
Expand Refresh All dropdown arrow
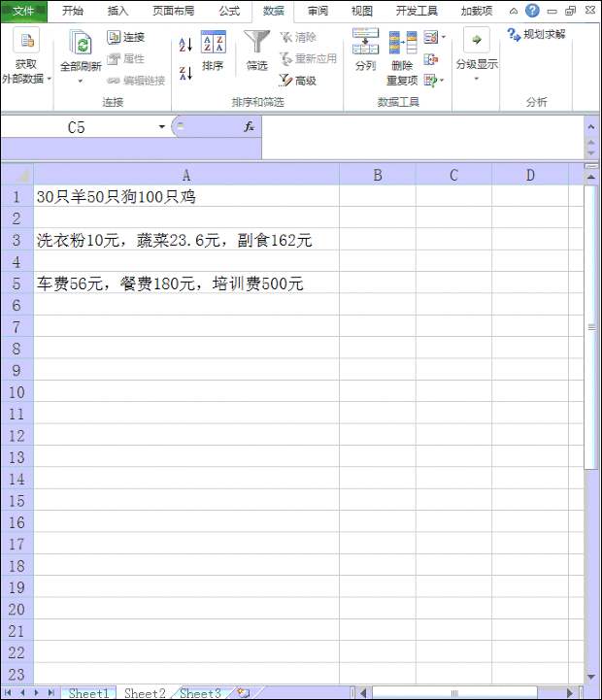81,82
